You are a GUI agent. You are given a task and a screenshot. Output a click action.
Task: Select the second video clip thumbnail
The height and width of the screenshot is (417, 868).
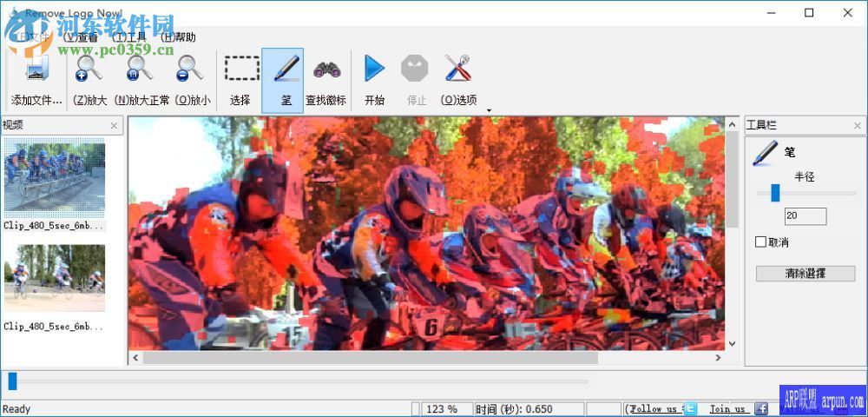click(x=54, y=278)
